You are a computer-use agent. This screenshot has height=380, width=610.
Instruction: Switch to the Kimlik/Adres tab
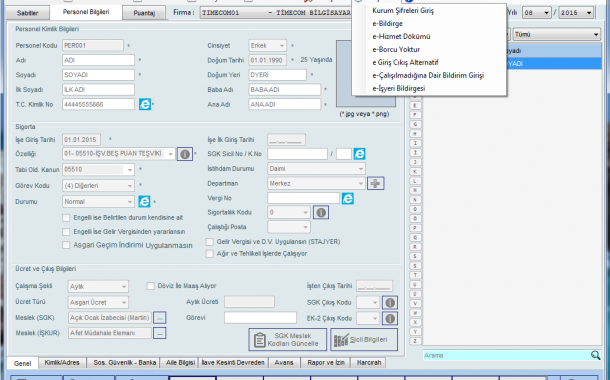click(62, 362)
